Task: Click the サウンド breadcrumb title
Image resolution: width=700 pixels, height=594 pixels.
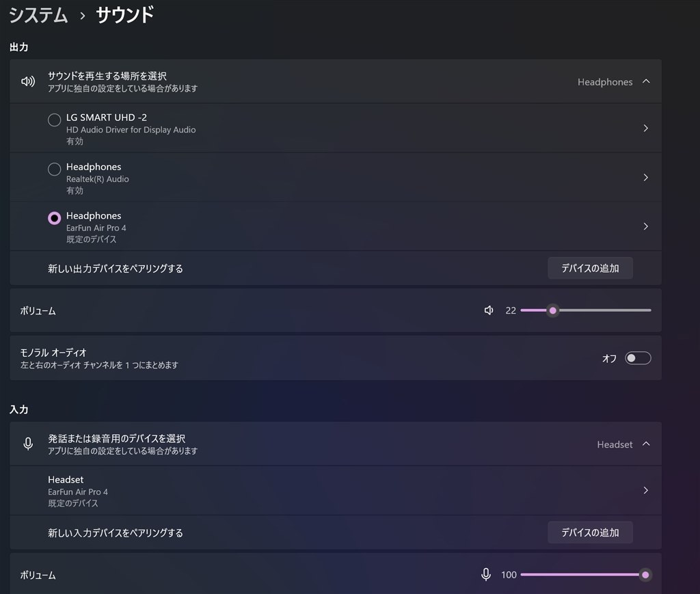Action: [125, 15]
